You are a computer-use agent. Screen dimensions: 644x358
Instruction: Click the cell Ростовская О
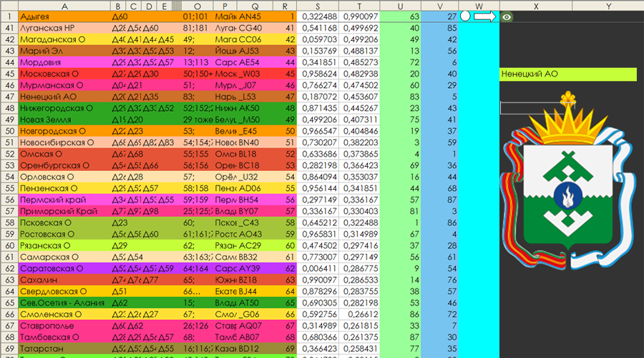(64, 234)
